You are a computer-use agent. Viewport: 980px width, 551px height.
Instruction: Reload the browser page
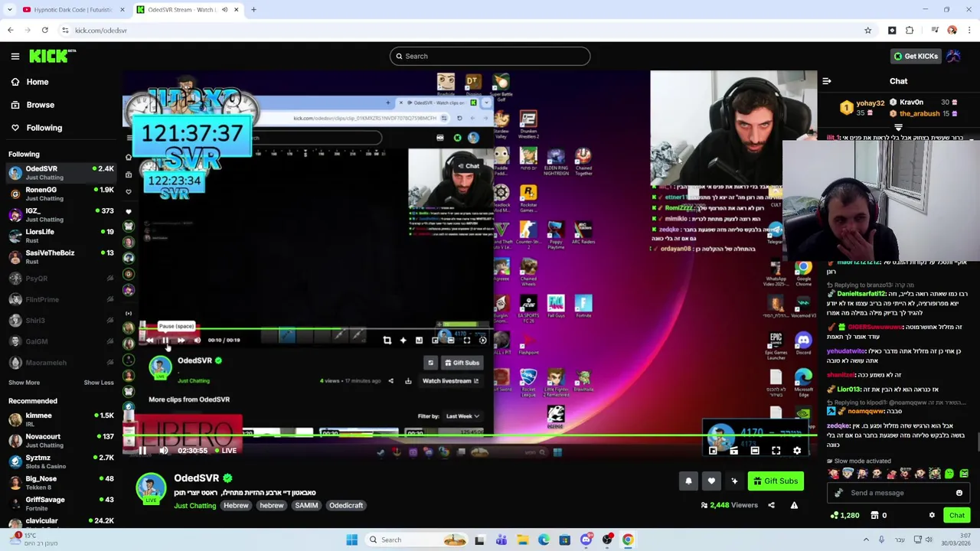click(45, 31)
